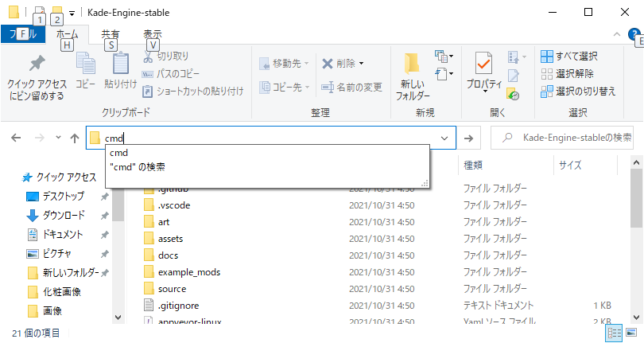
Task: Click Paste shortcut (ショートカットの貼り付け)
Action: (x=192, y=91)
